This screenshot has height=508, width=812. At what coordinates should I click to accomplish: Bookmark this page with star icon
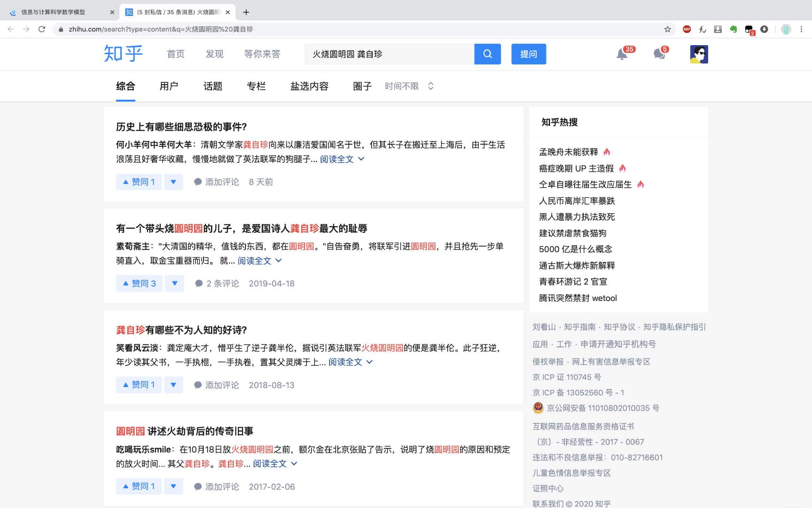tap(667, 29)
